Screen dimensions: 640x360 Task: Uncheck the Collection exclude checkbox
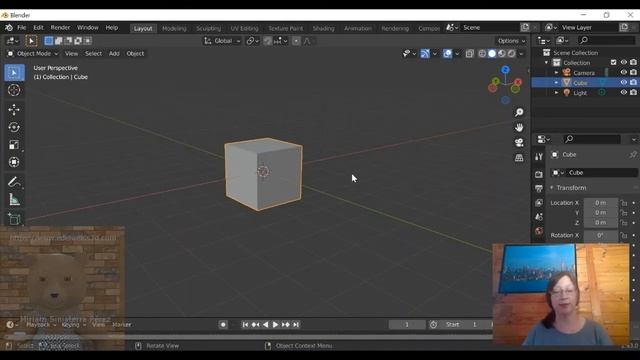point(613,62)
